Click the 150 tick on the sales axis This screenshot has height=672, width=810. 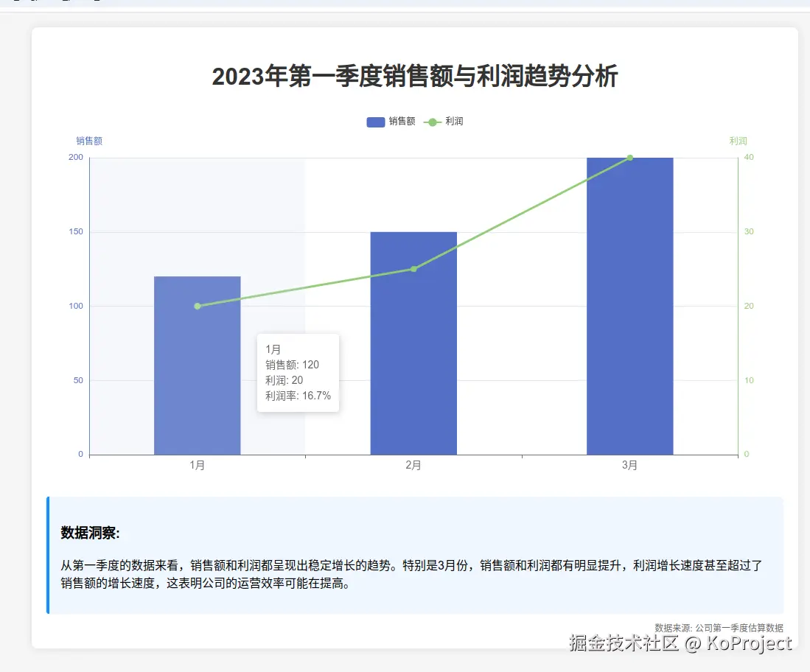click(76, 232)
